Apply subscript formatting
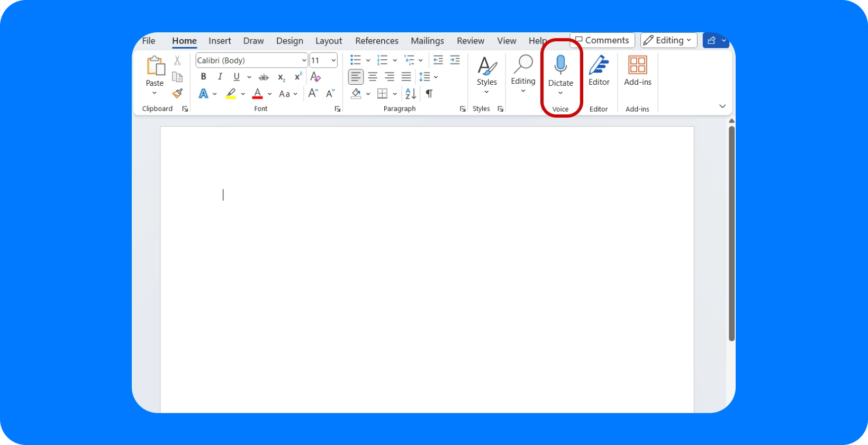868x445 pixels. pos(282,78)
